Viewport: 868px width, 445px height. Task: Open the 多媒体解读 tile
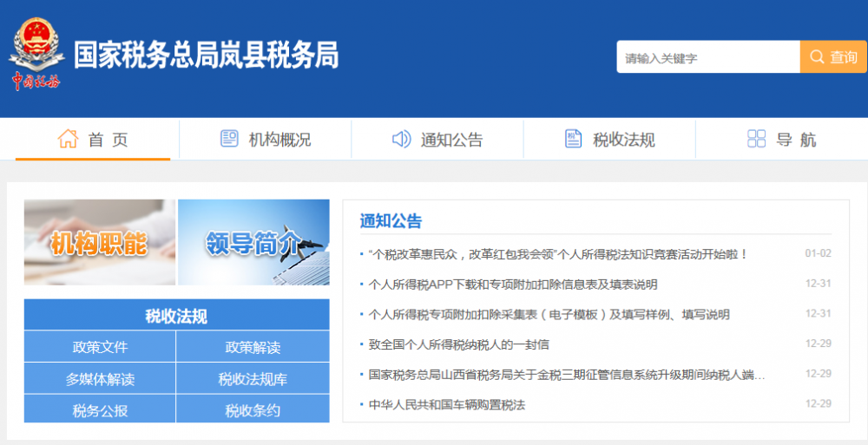pyautogui.click(x=100, y=379)
